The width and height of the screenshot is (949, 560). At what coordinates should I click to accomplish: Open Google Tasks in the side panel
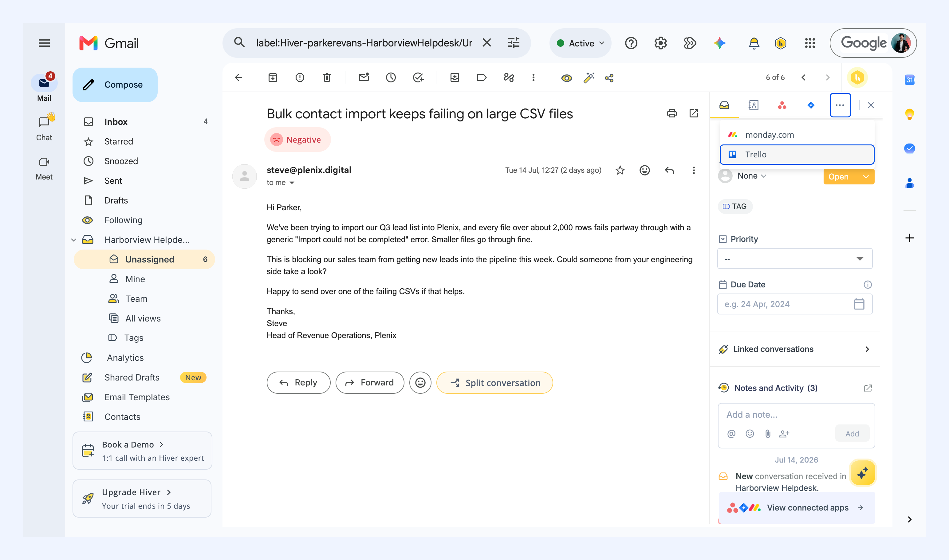click(x=909, y=149)
